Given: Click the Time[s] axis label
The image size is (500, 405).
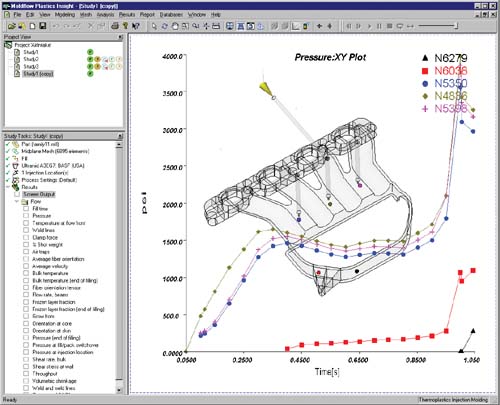Looking at the screenshot, I should [327, 372].
